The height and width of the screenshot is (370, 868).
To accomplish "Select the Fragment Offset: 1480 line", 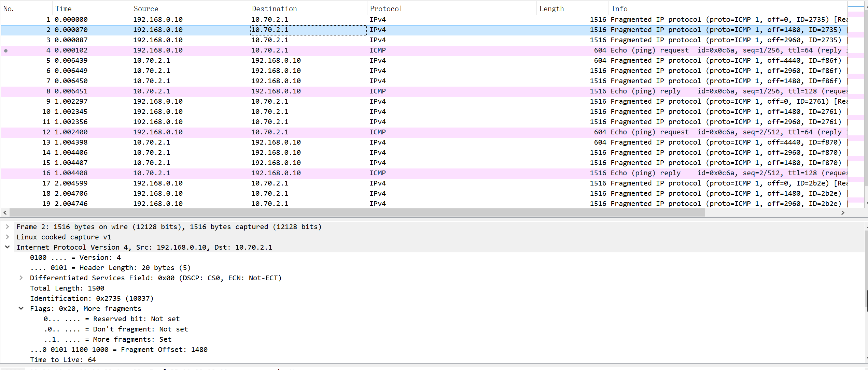I will [x=119, y=350].
